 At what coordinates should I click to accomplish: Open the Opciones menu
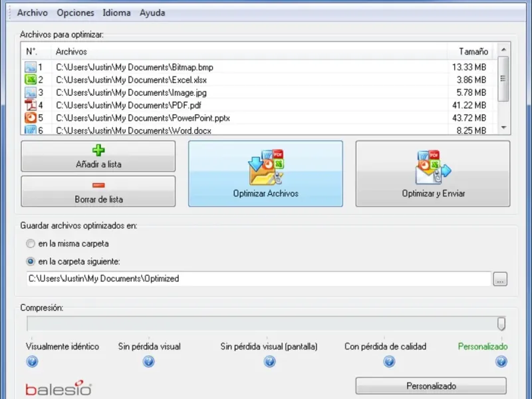tap(75, 13)
